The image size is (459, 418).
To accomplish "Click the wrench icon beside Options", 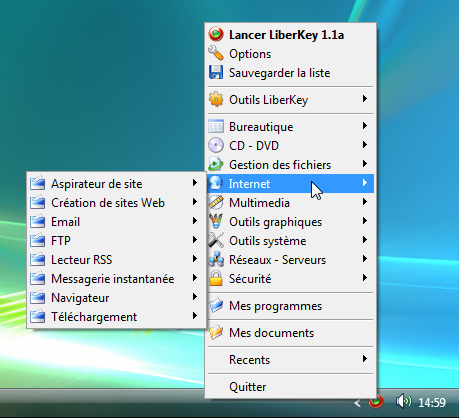I will click(216, 53).
